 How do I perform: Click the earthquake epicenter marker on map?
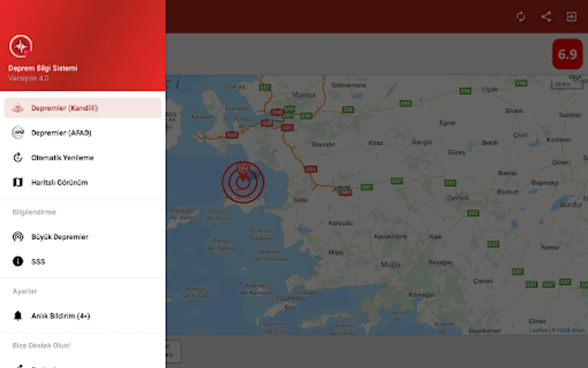tap(243, 182)
